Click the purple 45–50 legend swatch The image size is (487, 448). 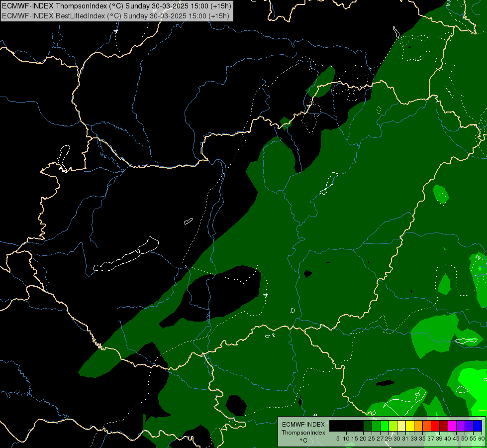pos(461,426)
